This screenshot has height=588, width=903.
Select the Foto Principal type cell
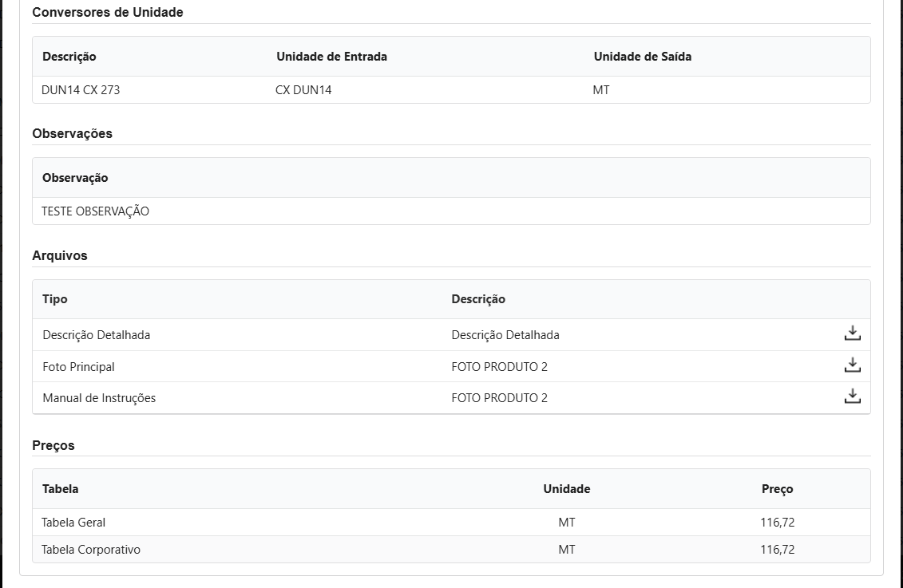click(78, 367)
